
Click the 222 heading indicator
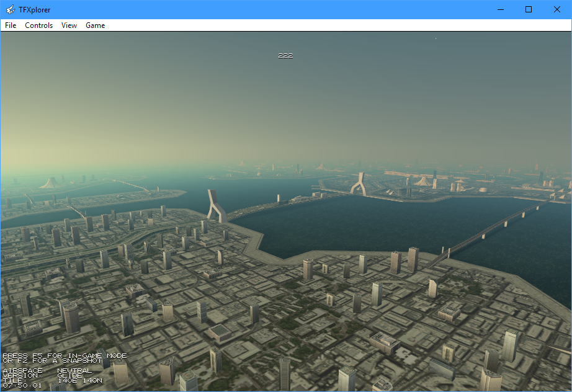point(285,56)
